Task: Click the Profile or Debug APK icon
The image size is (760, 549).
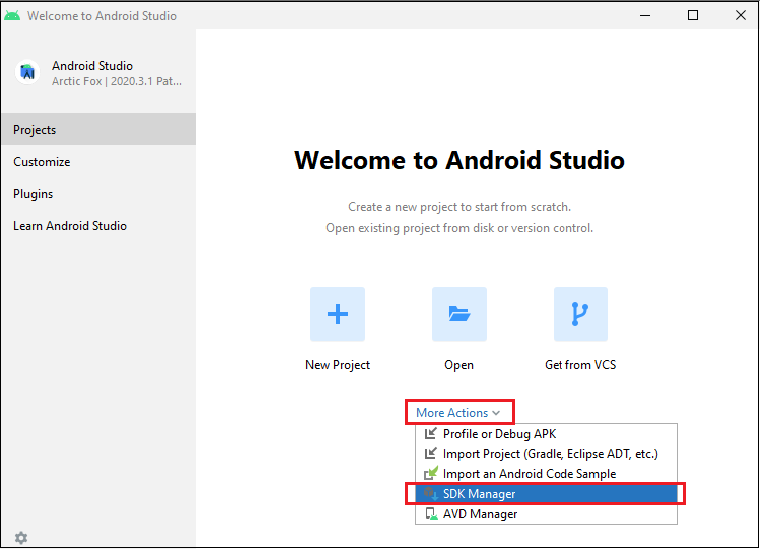Action: coord(430,434)
